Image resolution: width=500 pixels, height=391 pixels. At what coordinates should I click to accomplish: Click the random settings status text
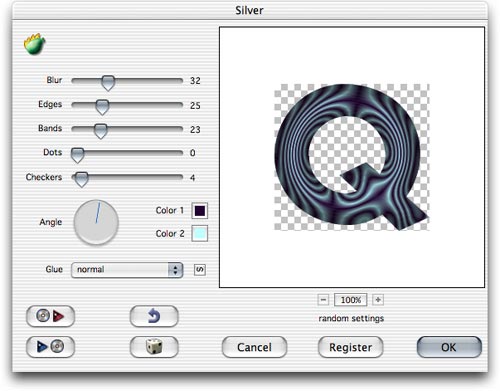351,318
